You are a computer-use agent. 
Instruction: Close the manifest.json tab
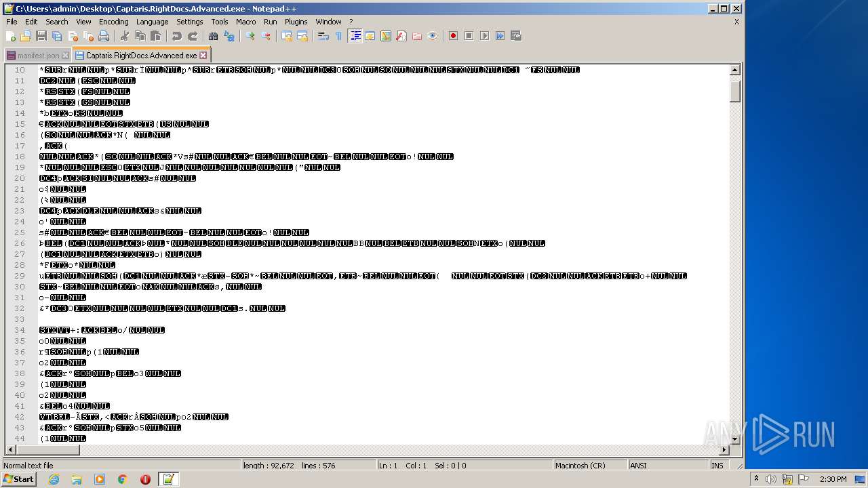click(x=65, y=56)
